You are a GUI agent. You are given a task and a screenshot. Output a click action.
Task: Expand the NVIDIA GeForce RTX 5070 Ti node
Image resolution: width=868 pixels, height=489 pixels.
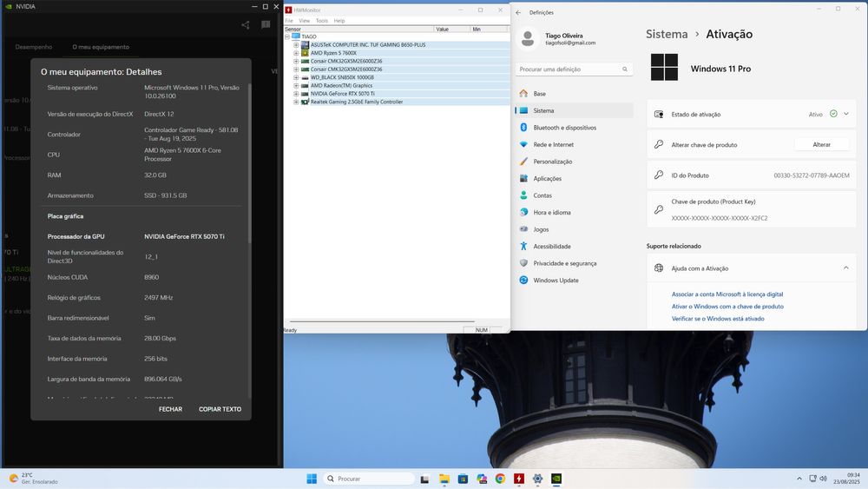click(x=296, y=94)
